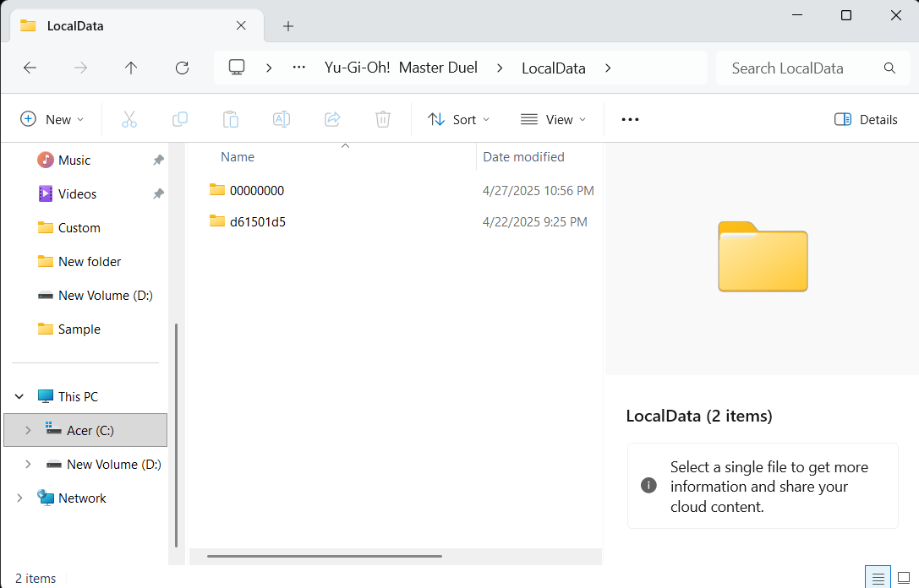Click the Cut scissors icon
This screenshot has height=588, width=919.
[129, 119]
